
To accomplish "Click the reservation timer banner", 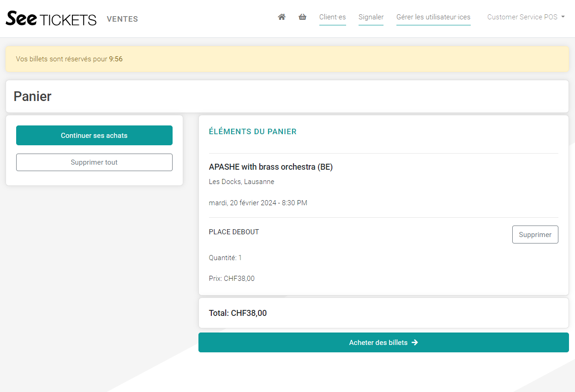I will [x=287, y=59].
